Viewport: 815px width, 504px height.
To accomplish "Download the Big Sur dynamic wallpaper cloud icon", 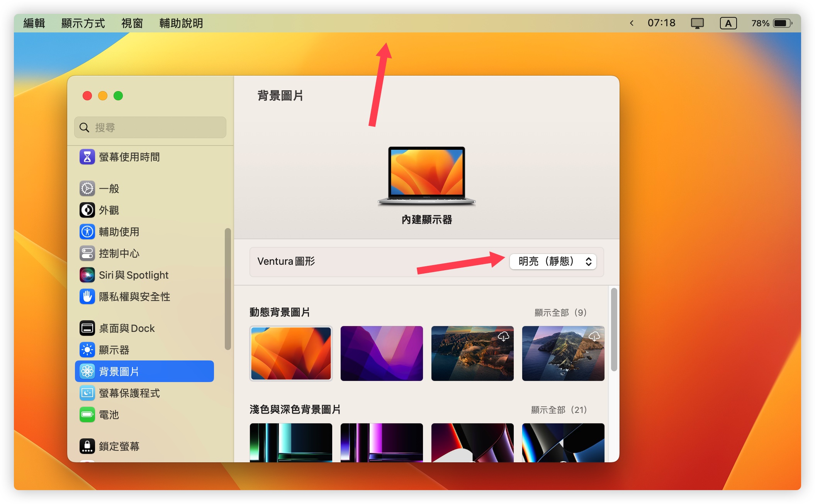I will (503, 337).
